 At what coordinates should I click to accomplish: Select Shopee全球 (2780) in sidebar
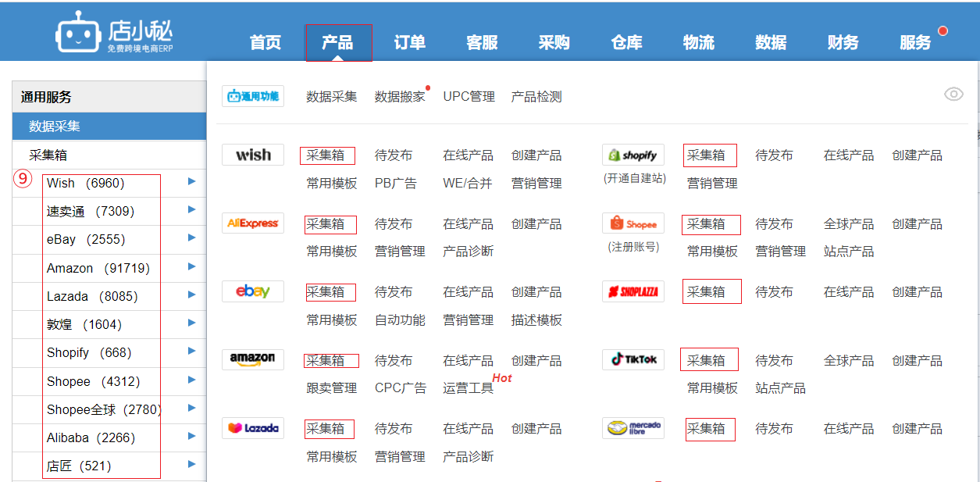[x=103, y=409]
